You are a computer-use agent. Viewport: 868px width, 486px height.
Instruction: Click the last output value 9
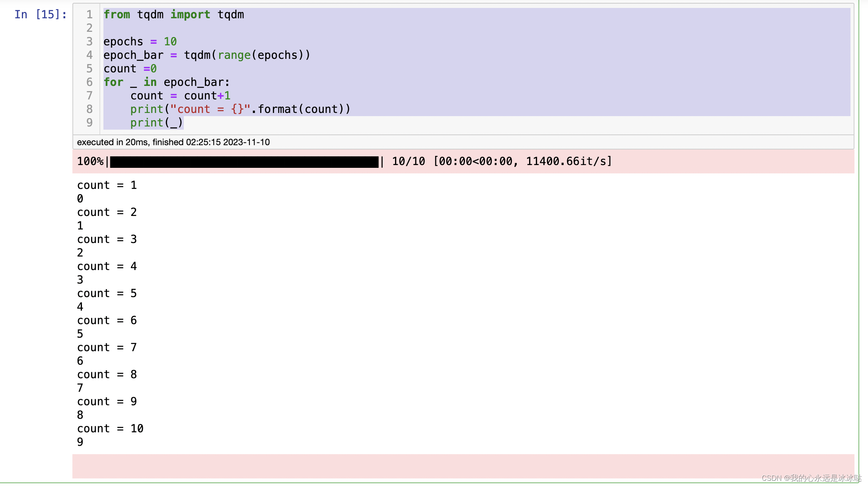80,442
